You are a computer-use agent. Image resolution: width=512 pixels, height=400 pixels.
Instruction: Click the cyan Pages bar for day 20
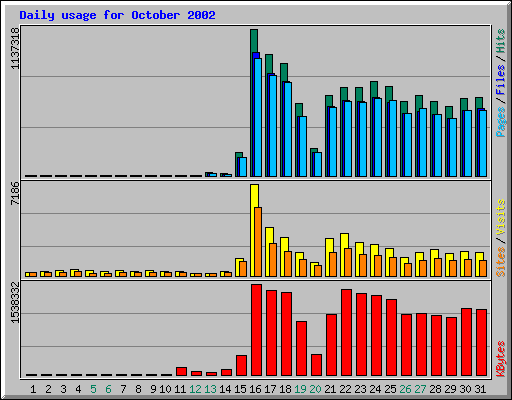(x=318, y=164)
